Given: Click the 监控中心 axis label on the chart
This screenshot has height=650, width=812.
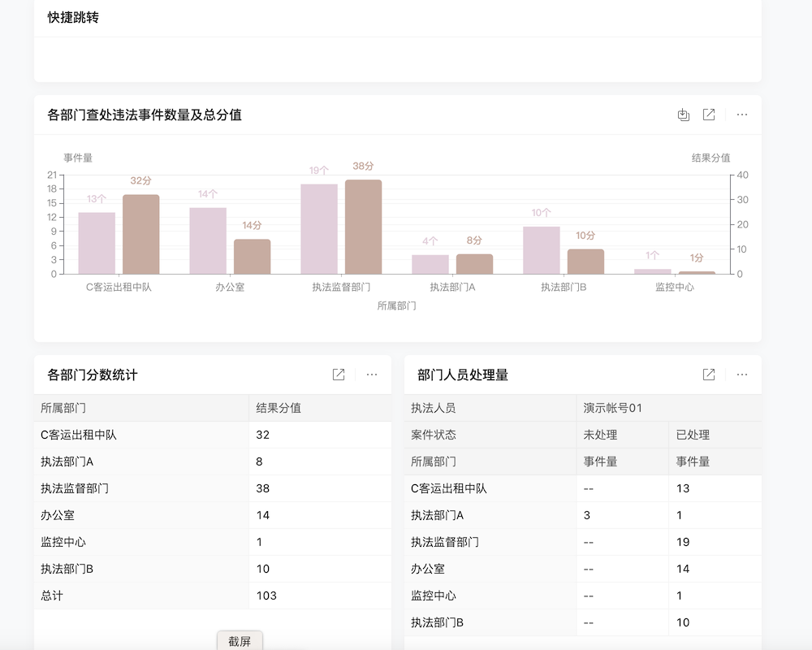Looking at the screenshot, I should tap(674, 287).
